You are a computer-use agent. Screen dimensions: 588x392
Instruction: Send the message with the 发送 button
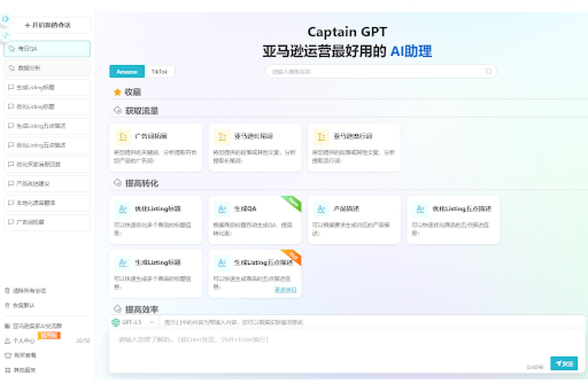click(564, 363)
